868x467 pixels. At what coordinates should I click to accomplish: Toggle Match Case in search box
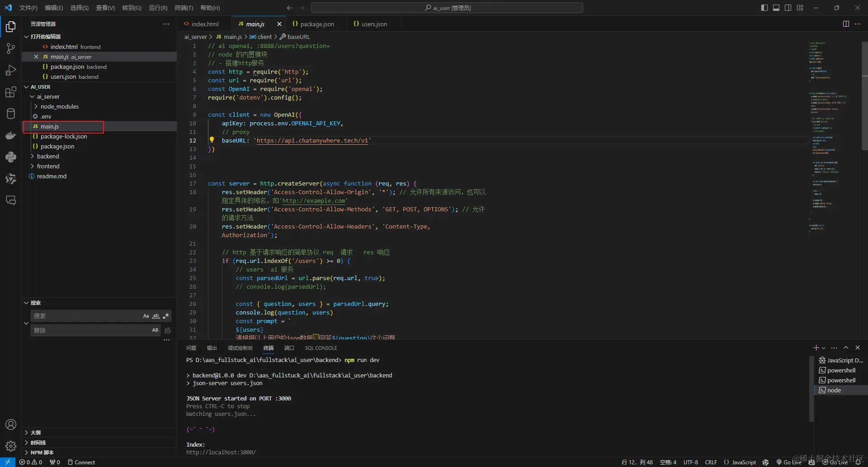(x=146, y=316)
